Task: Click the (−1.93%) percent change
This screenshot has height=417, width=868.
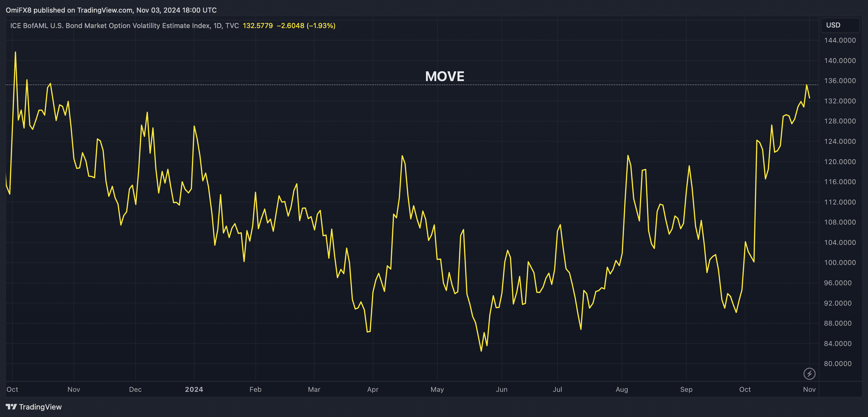Action: (x=321, y=25)
